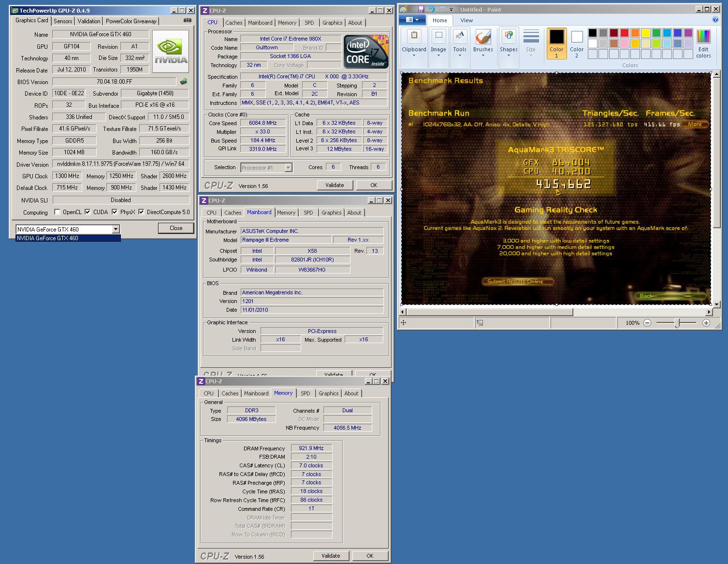
Task: Expand the Shapes group dropdown arrow
Action: point(509,56)
